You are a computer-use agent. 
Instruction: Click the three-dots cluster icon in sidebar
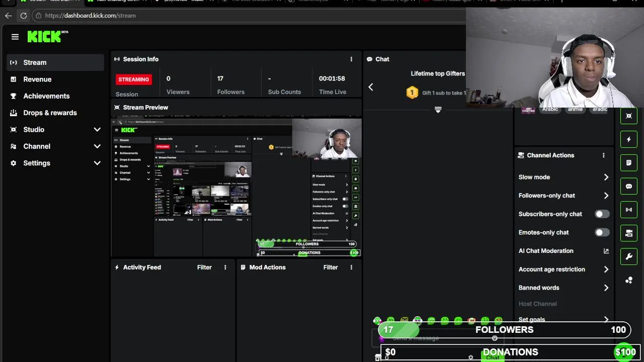click(x=629, y=280)
